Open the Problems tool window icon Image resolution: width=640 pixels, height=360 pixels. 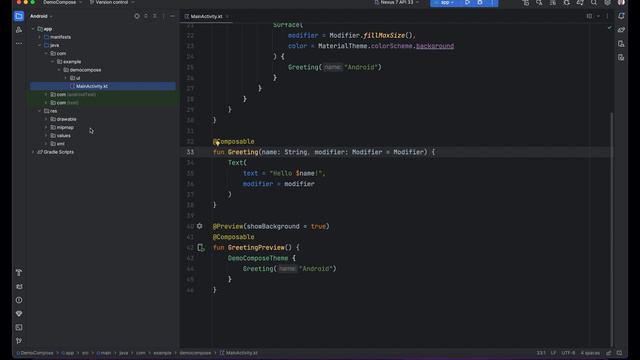[19, 300]
